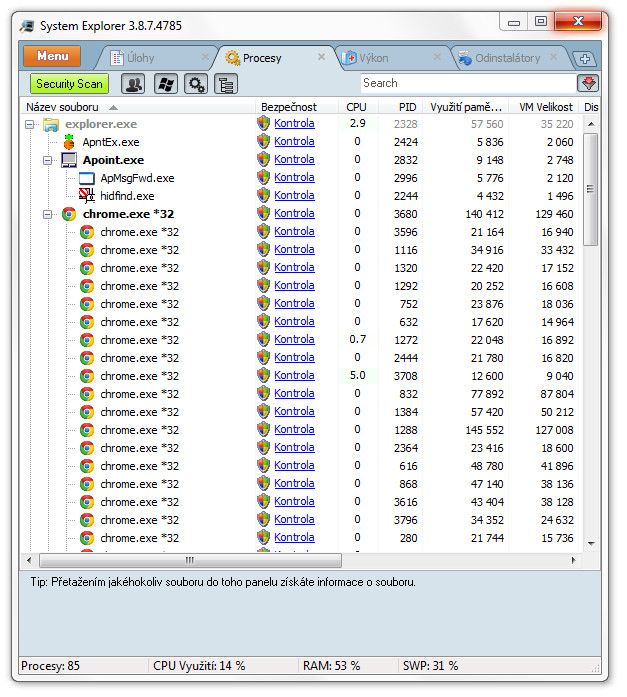This screenshot has height=697, width=627.
Task: Click the ApMsgFwd.exe window icon
Action: [87, 178]
